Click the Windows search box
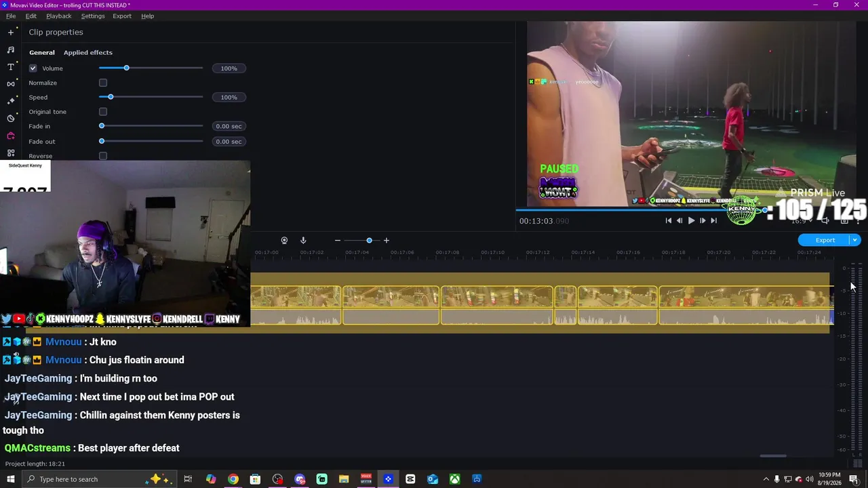This screenshot has height=488, width=868. 98,479
